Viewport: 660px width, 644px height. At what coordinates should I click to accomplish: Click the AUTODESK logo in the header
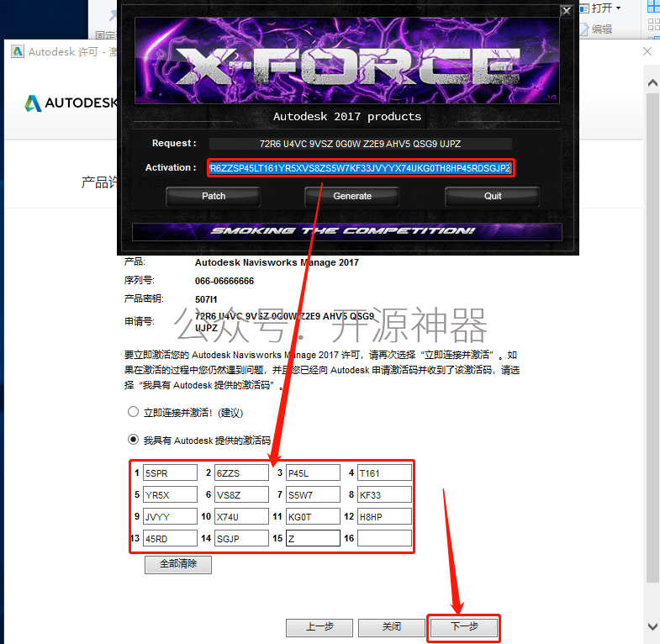[71, 103]
